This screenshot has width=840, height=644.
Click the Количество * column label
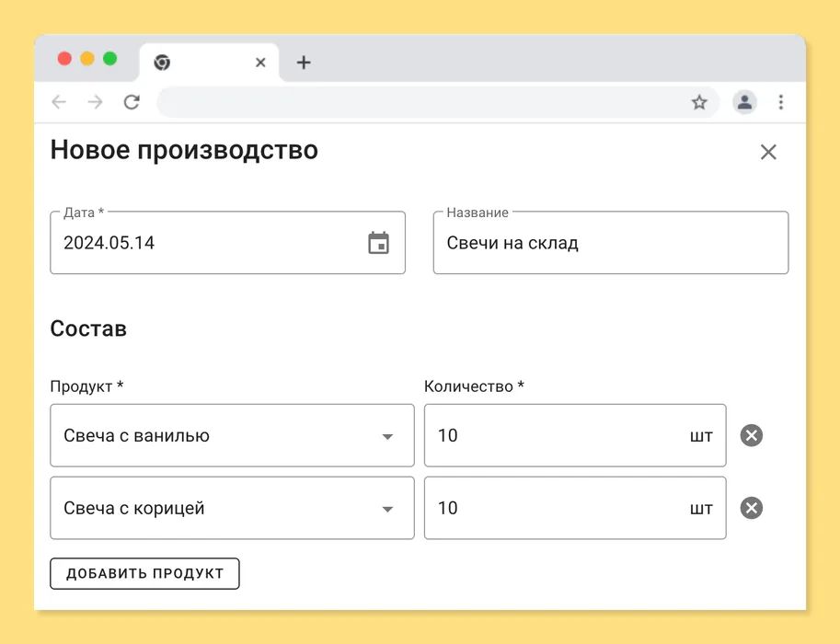pos(474,386)
